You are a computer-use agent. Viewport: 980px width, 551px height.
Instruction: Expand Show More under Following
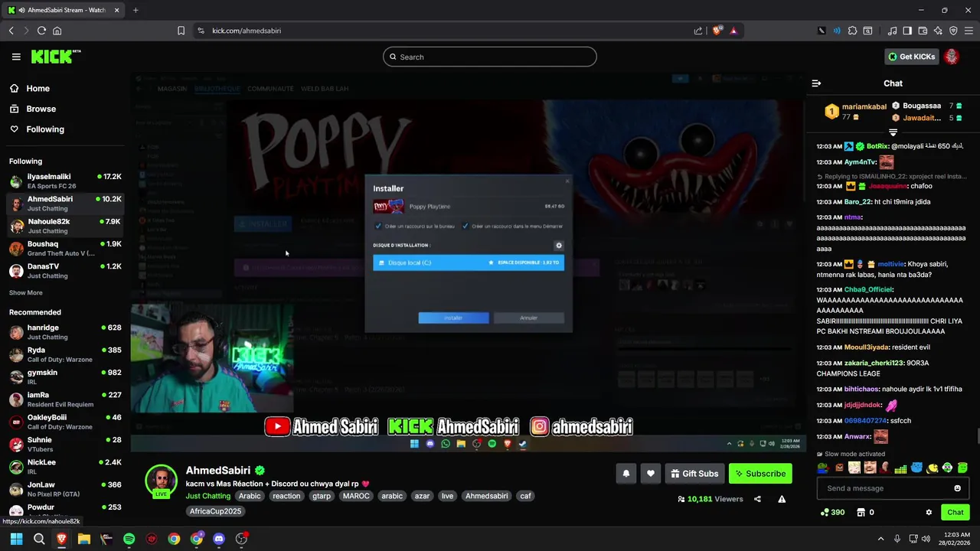(26, 292)
